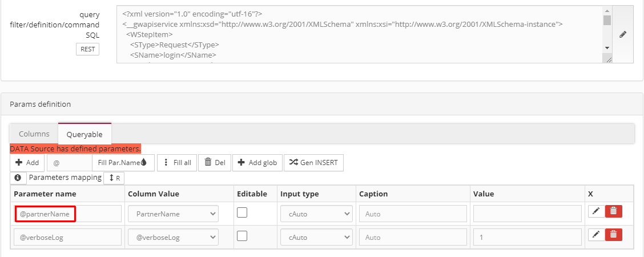Toggle Editable checkbox for @partnerName

[x=242, y=212]
